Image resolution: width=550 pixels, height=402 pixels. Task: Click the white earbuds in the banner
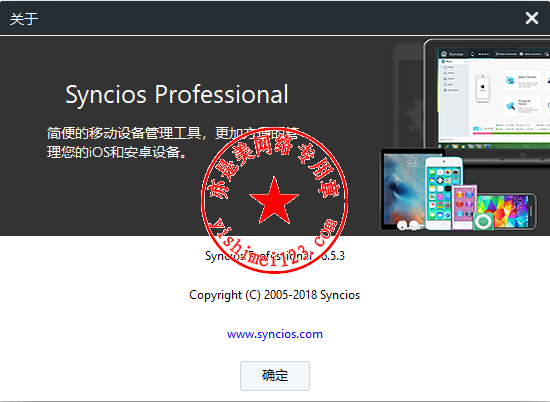click(408, 225)
